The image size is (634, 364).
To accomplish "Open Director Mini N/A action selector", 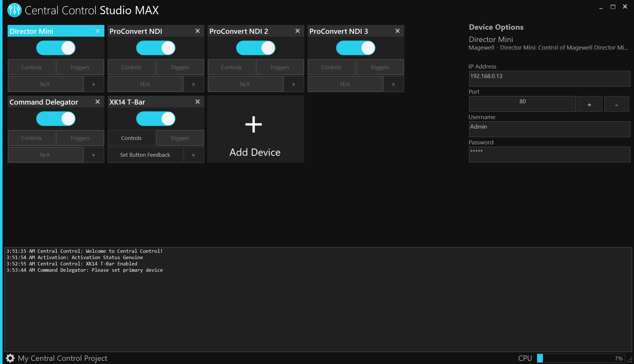I will (x=45, y=84).
